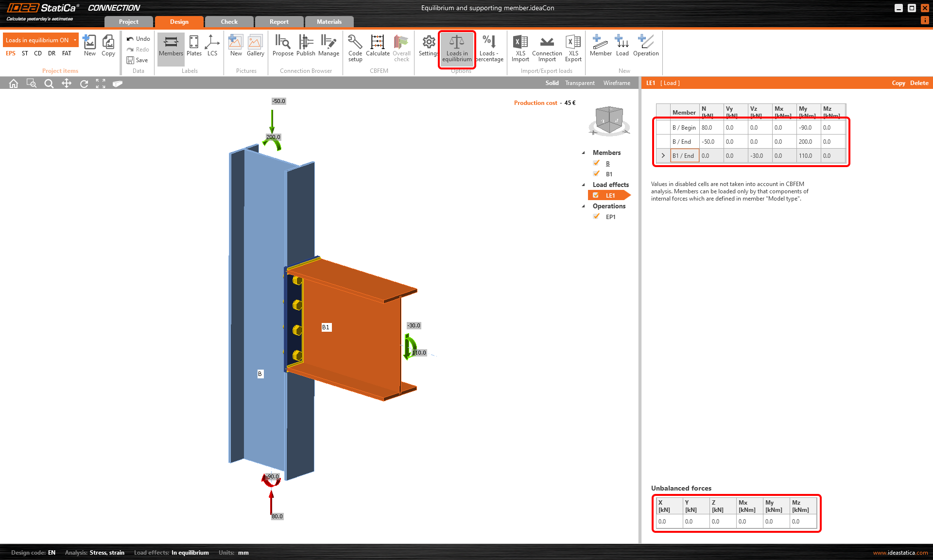This screenshot has height=560, width=933.
Task: Toggle the LE1 load effect checkbox
Action: click(x=596, y=195)
